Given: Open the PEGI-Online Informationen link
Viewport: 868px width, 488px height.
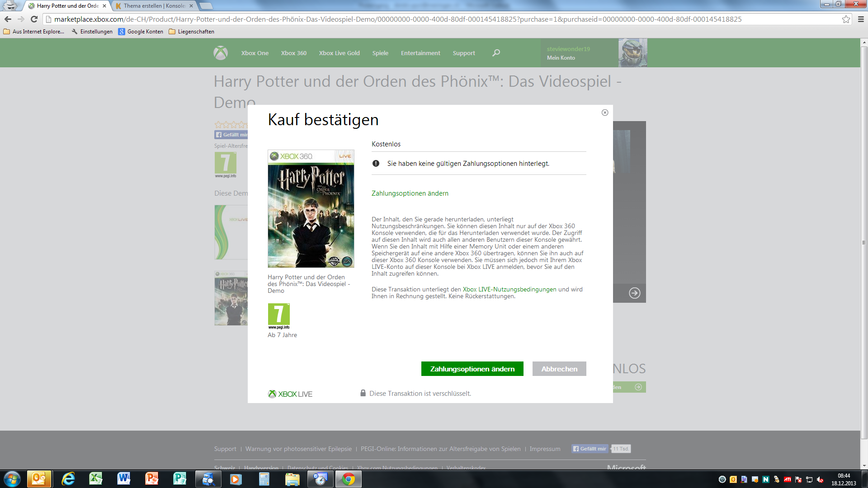Looking at the screenshot, I should coord(441,449).
